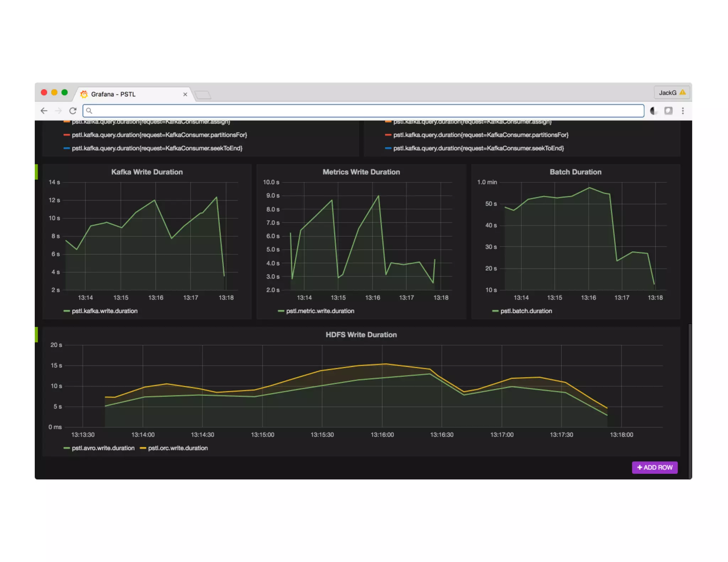Close the Grafana - PSTL tab
728x562 pixels.
coord(185,94)
